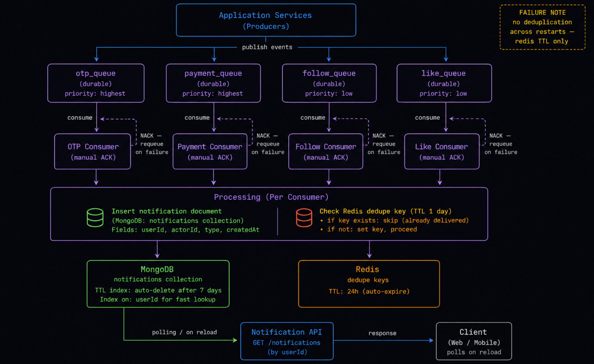
Task: Select the Redis dedupe keys box
Action: tap(369, 284)
